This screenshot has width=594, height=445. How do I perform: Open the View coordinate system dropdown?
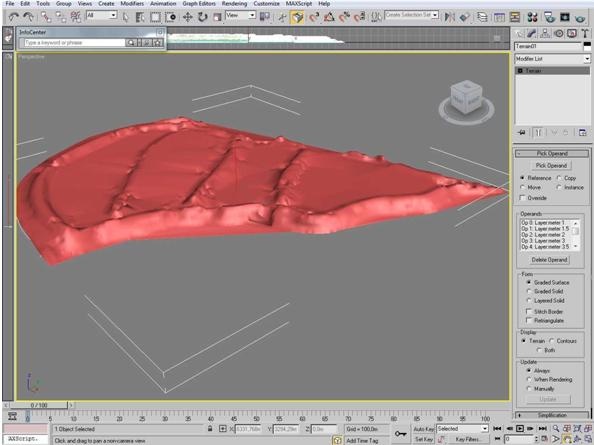click(241, 15)
